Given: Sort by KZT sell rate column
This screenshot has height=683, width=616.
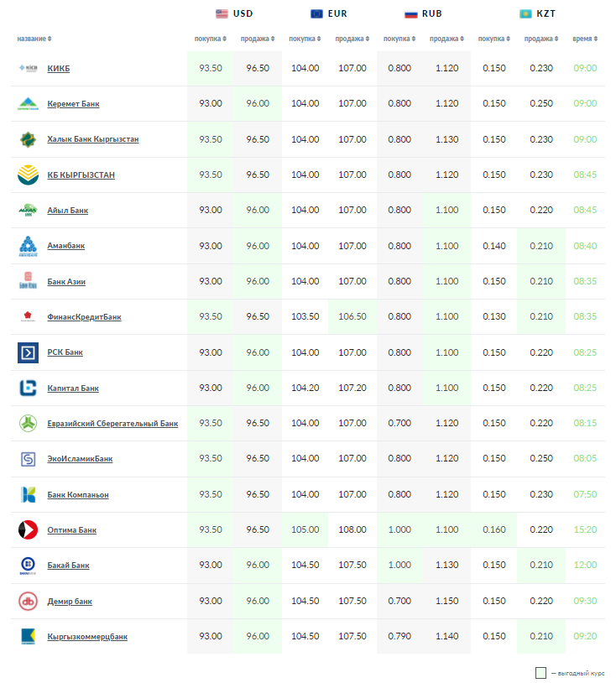Looking at the screenshot, I should coord(541,39).
